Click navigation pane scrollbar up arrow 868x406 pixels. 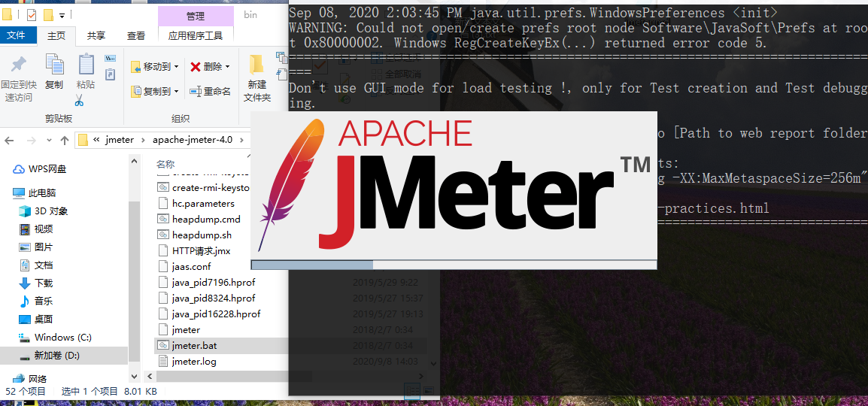tap(134, 160)
